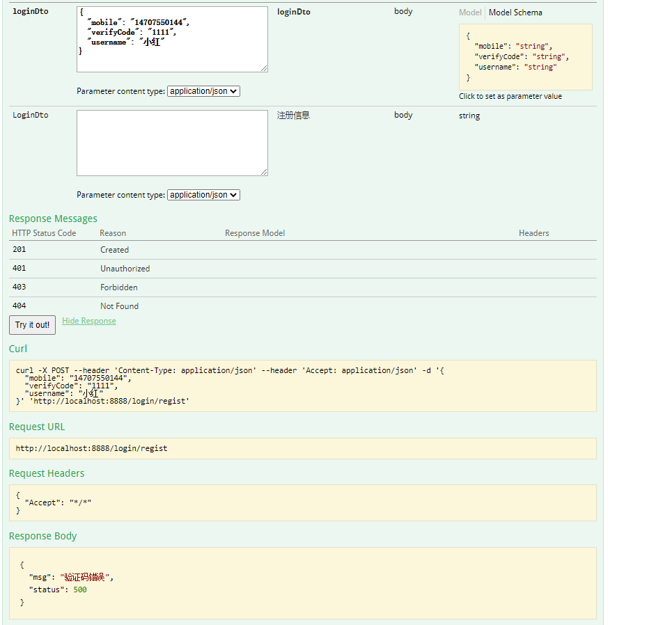The width and height of the screenshot is (672, 625).
Task: Click the resize handle of empty LoginDto textarea
Action: coord(264,172)
